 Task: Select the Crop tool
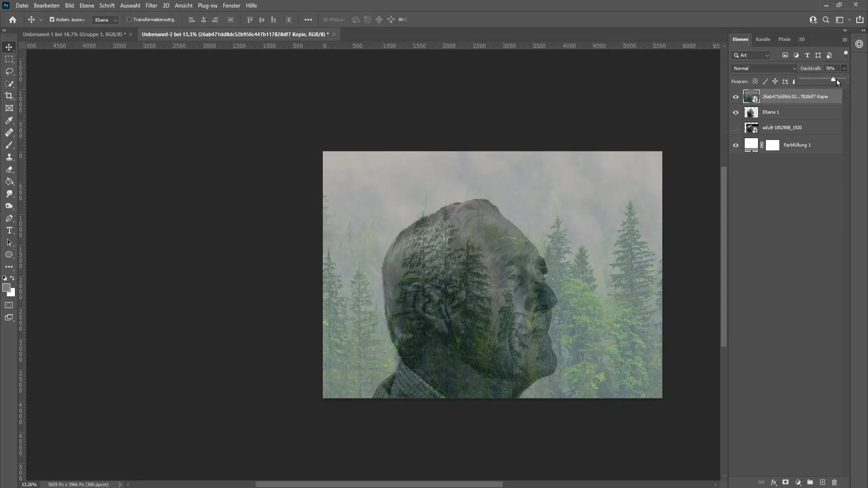(9, 95)
